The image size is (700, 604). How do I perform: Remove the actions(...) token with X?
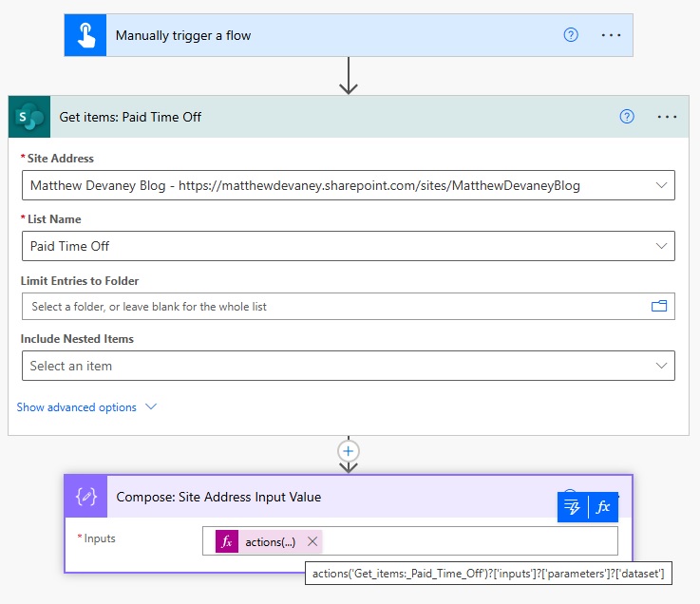click(312, 541)
